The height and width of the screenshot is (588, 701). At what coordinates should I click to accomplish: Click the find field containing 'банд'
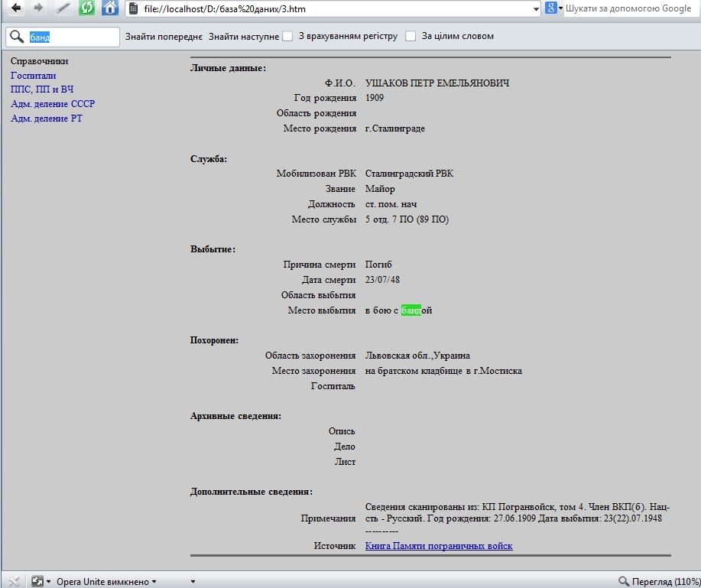tap(63, 37)
